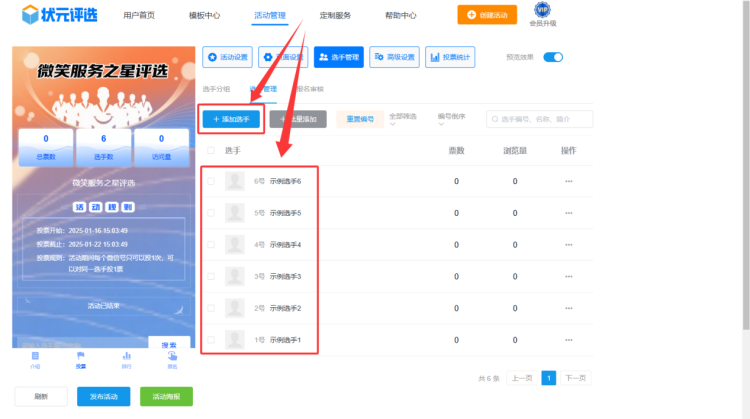This screenshot has height=419, width=750.
Task: Open the 介绍 icon in preview footer
Action: [36, 355]
